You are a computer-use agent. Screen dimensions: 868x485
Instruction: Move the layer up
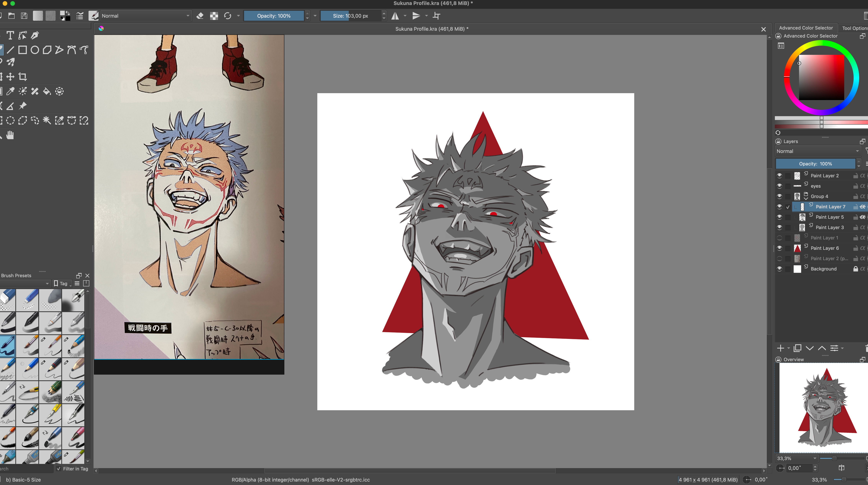[822, 348]
